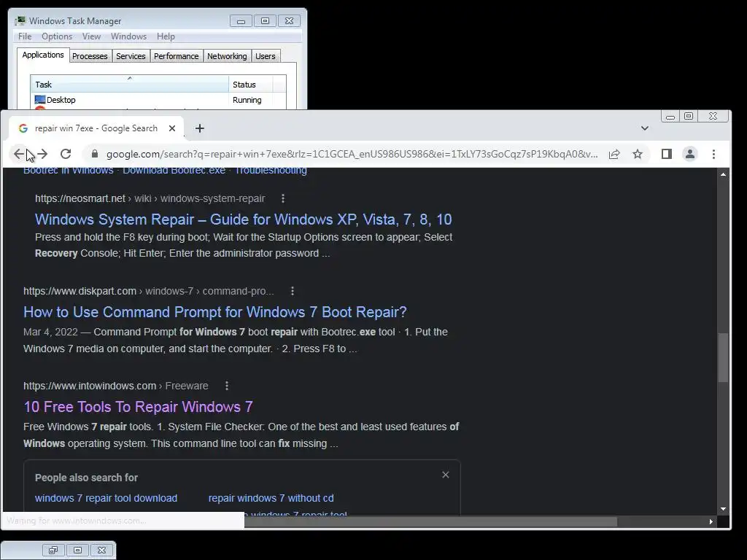Viewport: 747px width, 560px height.
Task: Minimize the Chrome browser window
Action: pos(670,116)
